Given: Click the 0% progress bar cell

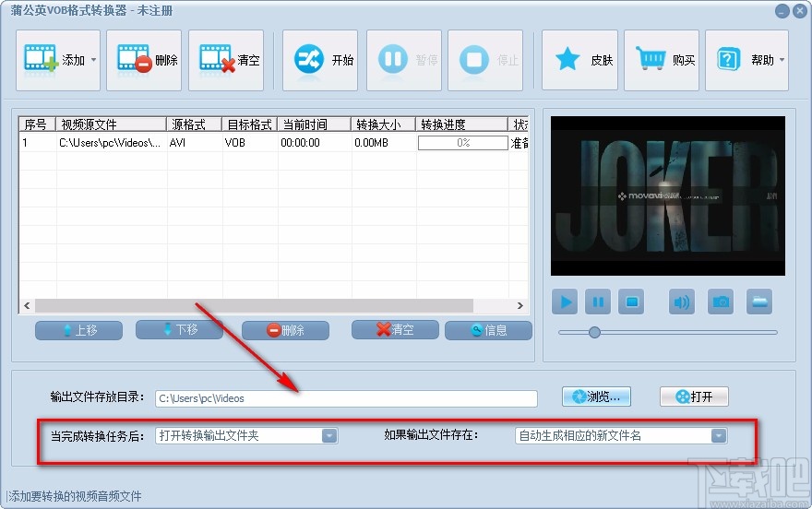Looking at the screenshot, I should 463,143.
